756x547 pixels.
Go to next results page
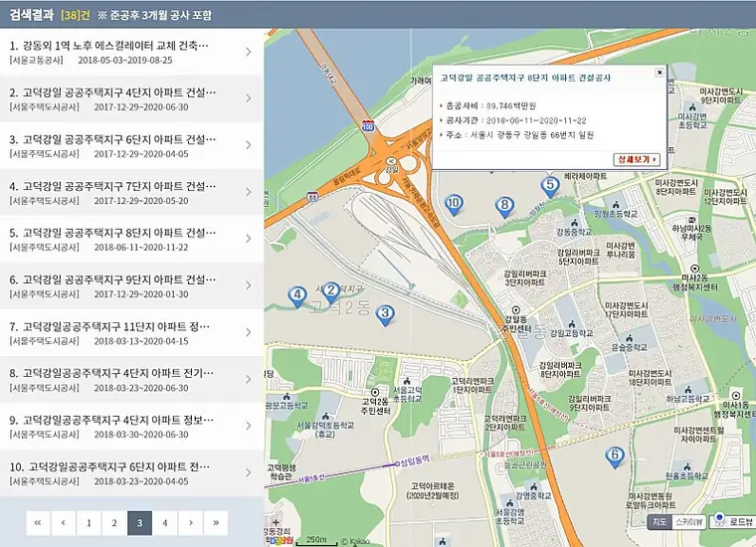point(190,523)
